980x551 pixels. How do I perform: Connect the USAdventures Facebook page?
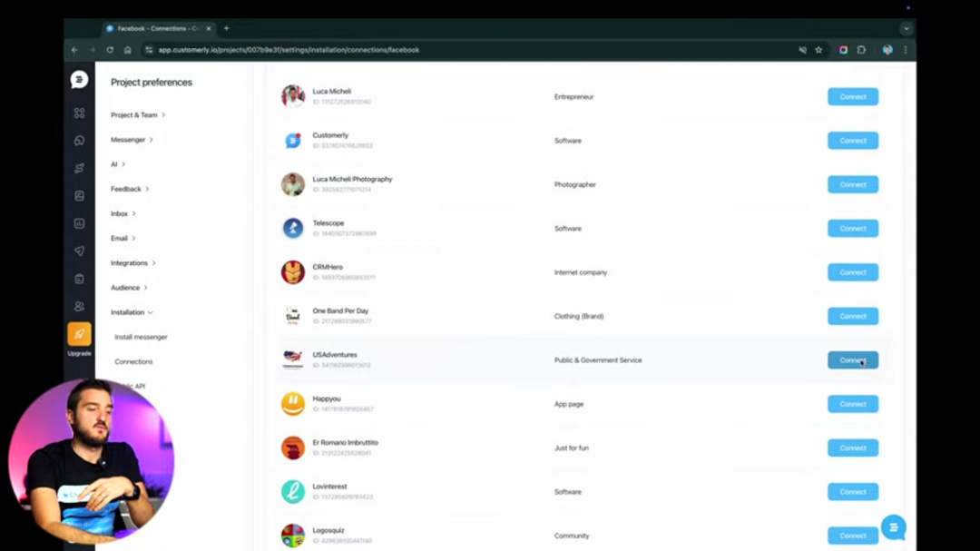[852, 360]
